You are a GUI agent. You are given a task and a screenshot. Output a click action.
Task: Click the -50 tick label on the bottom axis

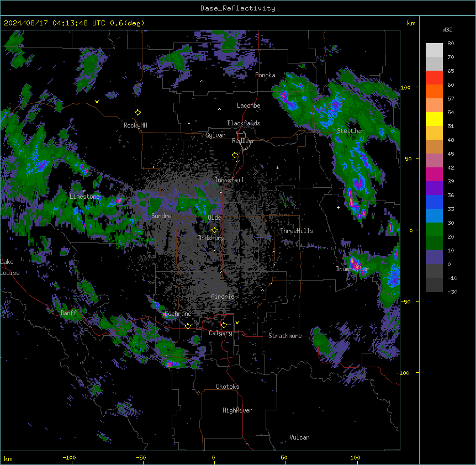(x=141, y=457)
